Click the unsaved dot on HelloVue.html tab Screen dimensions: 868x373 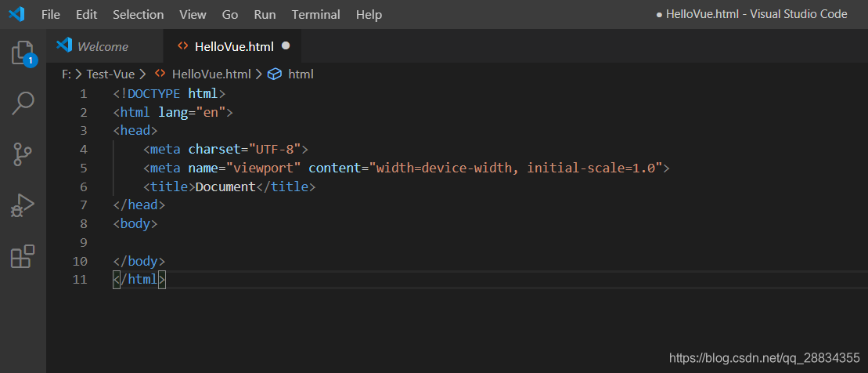point(286,46)
